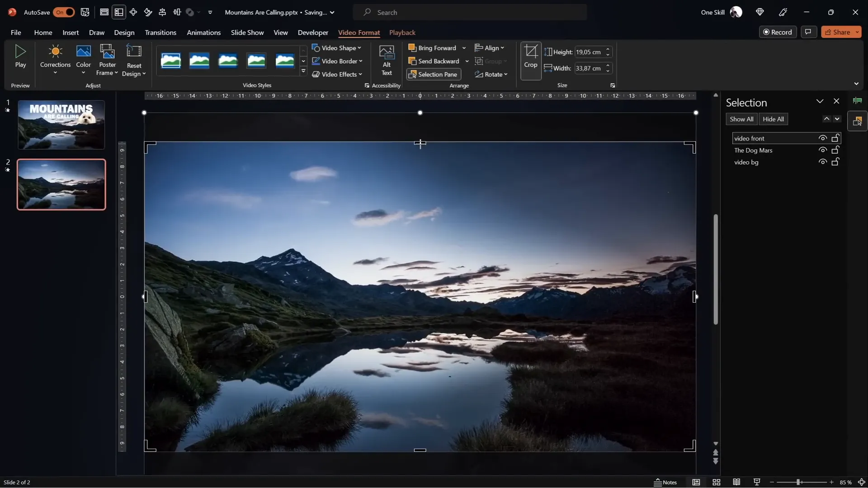Viewport: 868px width, 488px height.
Task: Switch to the Home tab
Action: tap(43, 33)
